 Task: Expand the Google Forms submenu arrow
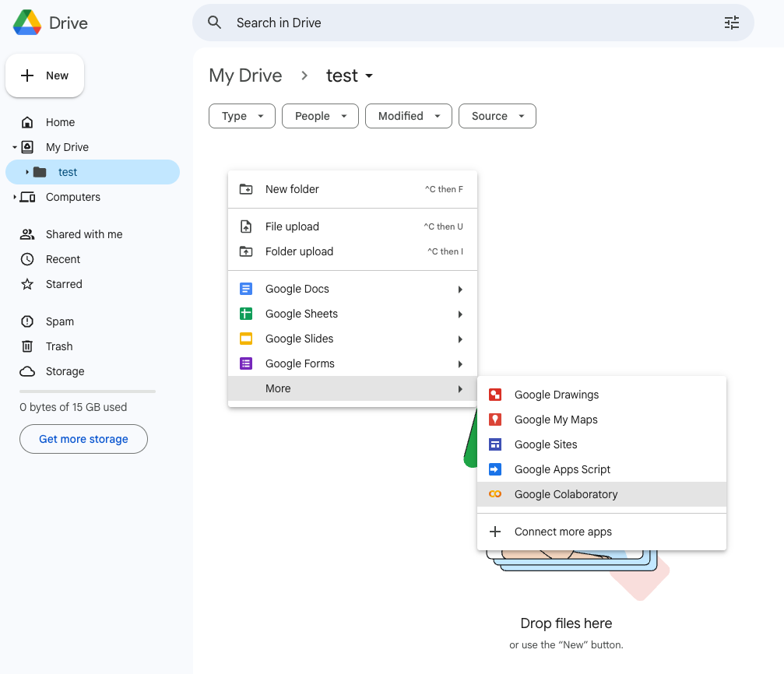click(x=460, y=364)
